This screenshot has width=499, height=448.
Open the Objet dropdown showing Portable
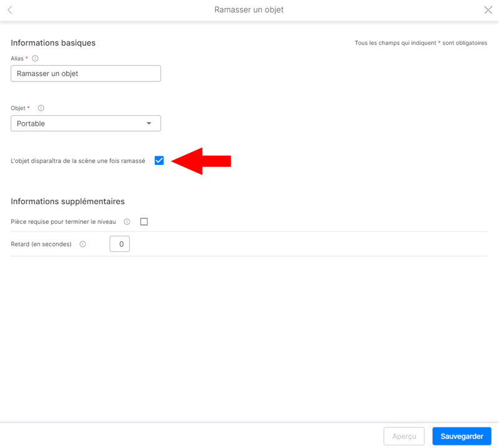(86, 123)
